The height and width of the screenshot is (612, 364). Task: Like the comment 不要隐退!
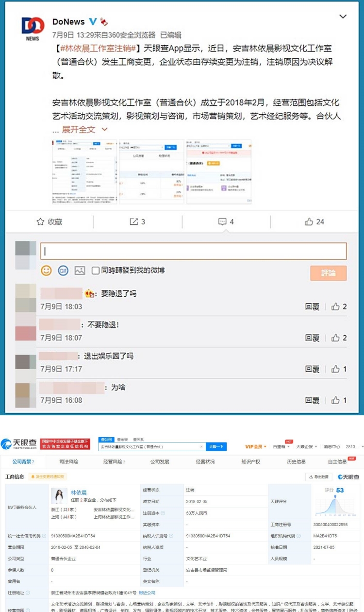[335, 338]
